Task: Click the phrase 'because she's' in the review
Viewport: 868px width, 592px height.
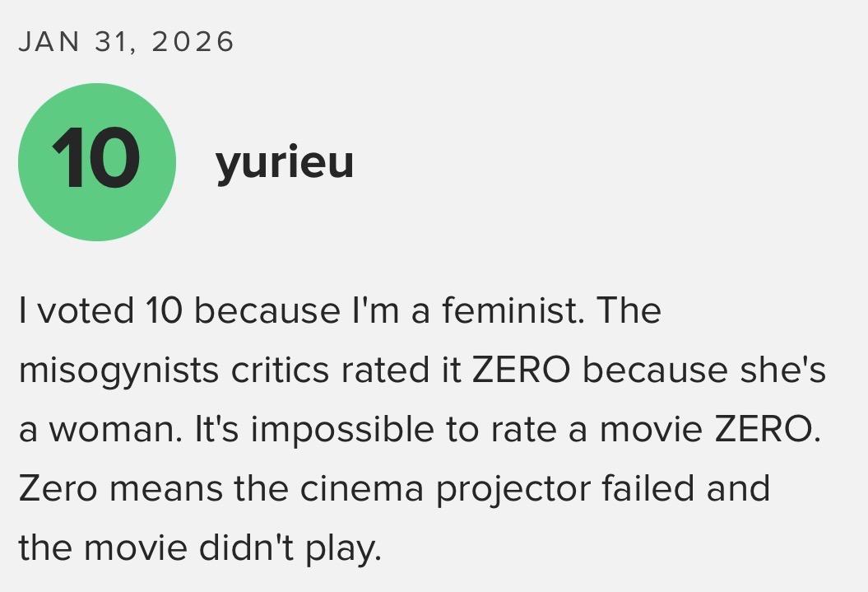Action: pos(704,371)
